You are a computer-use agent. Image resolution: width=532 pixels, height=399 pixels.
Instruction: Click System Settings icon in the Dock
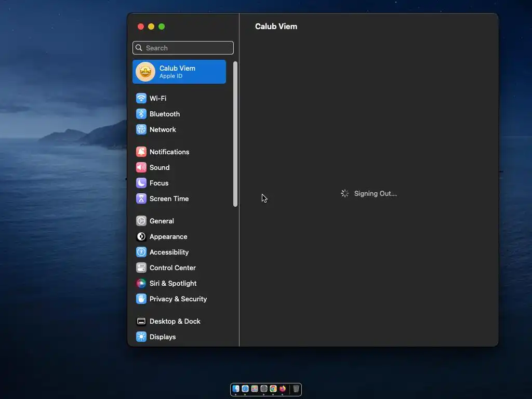click(263, 389)
